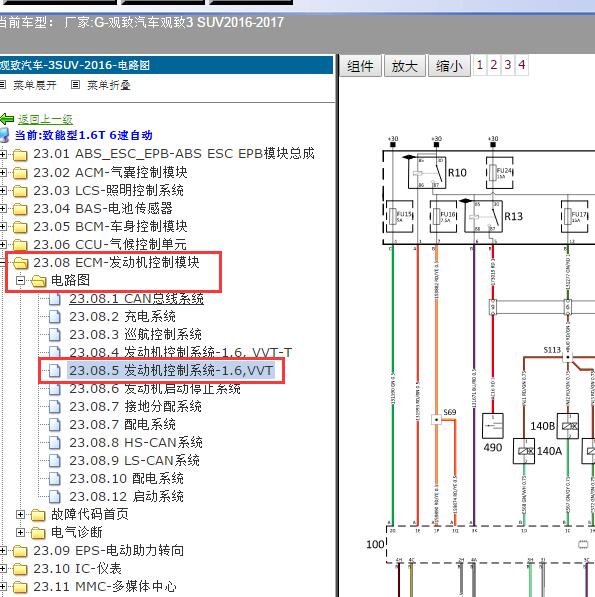
Task: Collapse the 电路图 subfolder toggle
Action: 21,281
